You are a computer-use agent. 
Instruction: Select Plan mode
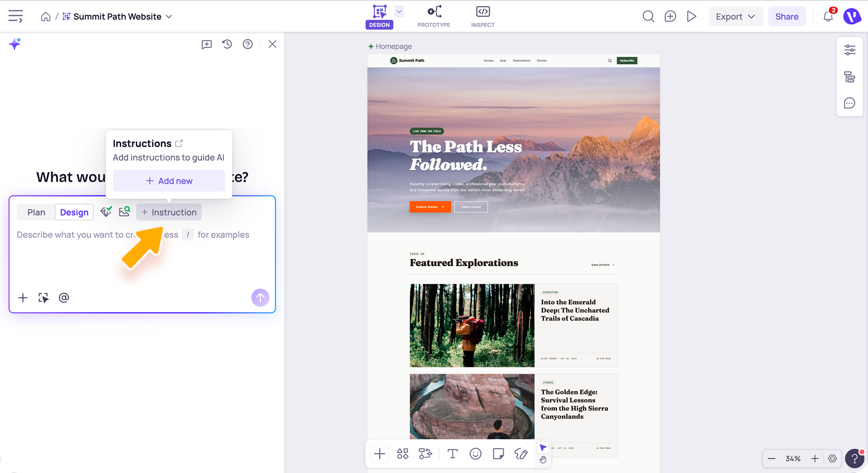[x=36, y=212]
